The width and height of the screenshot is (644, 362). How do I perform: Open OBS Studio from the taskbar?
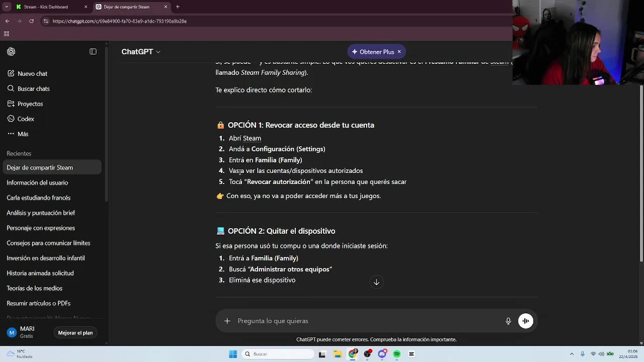368,354
